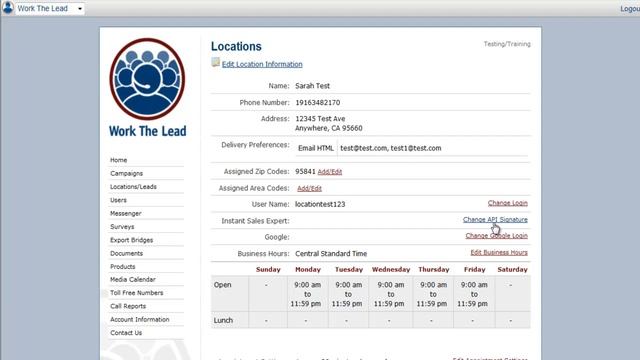640x360 pixels.
Task: Click Central Standard Time text
Action: point(331,253)
